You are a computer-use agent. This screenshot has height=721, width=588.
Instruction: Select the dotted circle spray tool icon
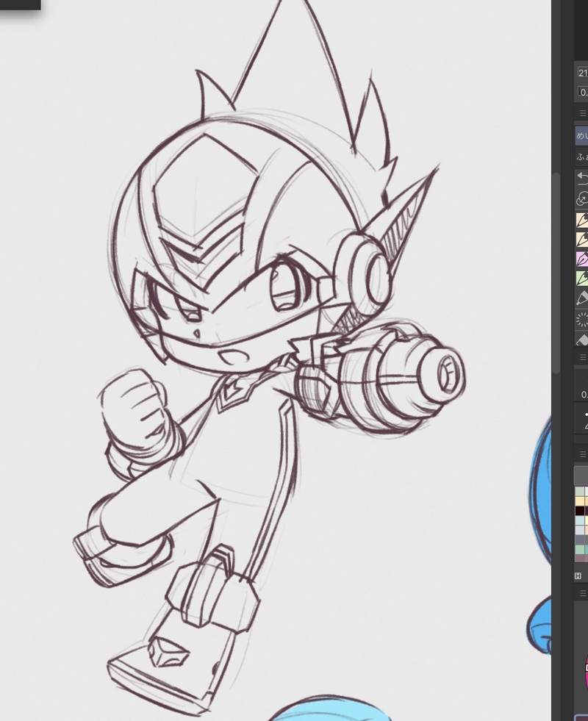[x=582, y=320]
